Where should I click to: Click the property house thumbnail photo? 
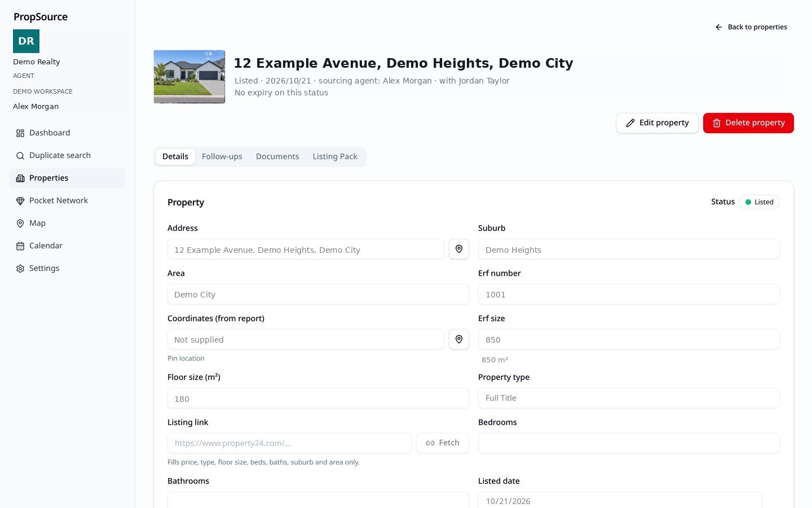point(189,77)
